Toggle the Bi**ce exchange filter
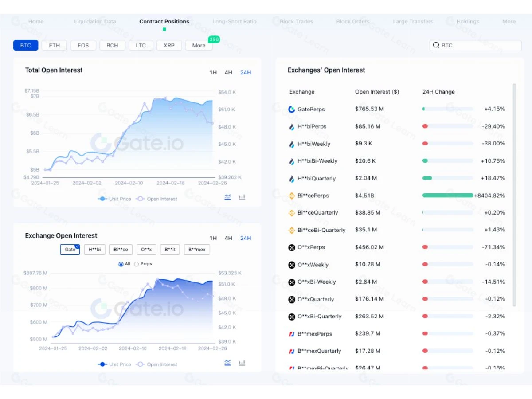The height and width of the screenshot is (399, 532). [121, 250]
